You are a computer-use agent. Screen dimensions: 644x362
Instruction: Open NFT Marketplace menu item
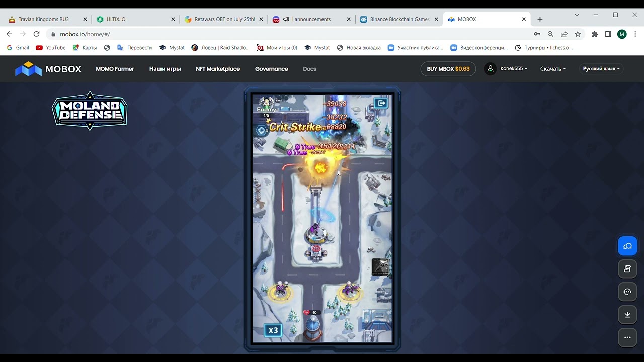coord(218,69)
